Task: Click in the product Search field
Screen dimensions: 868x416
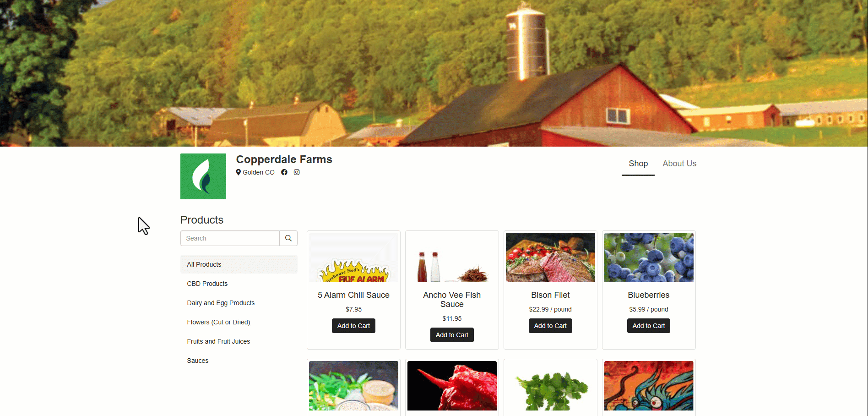Action: pyautogui.click(x=230, y=238)
